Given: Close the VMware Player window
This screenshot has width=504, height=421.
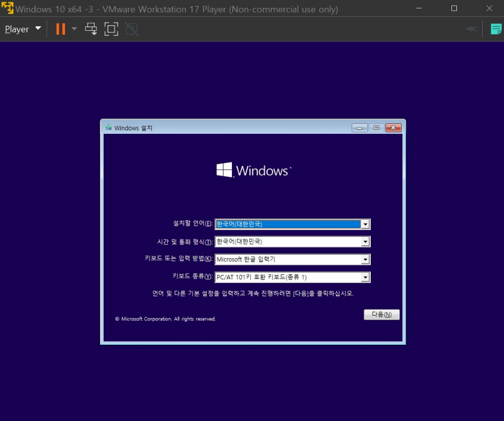Looking at the screenshot, I should [x=489, y=8].
